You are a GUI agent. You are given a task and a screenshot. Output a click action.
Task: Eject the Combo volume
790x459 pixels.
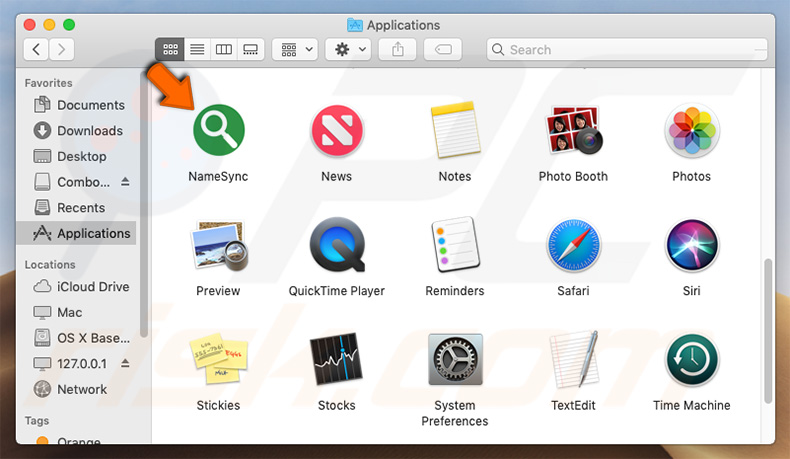pos(125,181)
